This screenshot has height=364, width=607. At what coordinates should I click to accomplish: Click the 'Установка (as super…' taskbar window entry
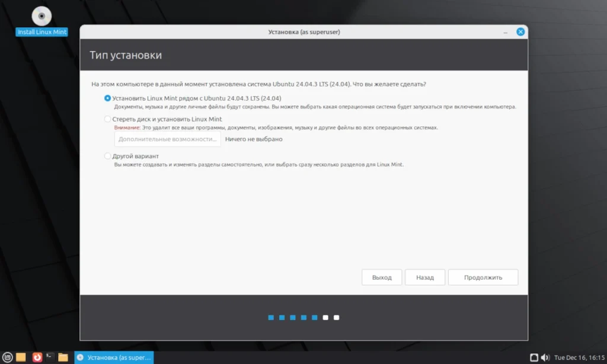(114, 357)
